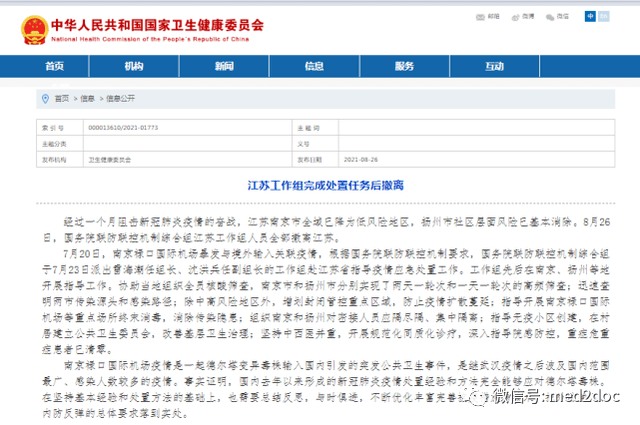Image resolution: width=640 pixels, height=425 pixels.
Task: Click the WeChat chat bubble icon
Action: coord(550,17)
